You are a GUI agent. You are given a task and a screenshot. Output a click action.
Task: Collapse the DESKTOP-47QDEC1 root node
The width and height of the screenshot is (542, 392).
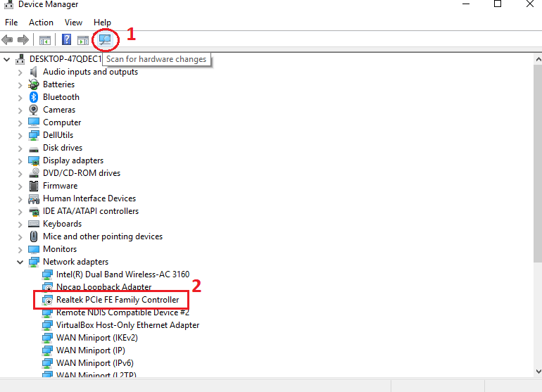click(x=6, y=59)
